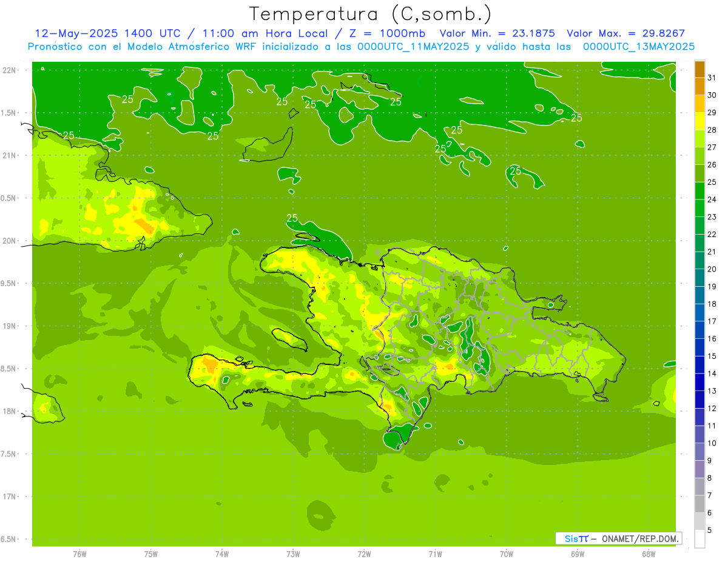
Task: Click the title "Temperatura (C,somb.)"
Action: 371,14
